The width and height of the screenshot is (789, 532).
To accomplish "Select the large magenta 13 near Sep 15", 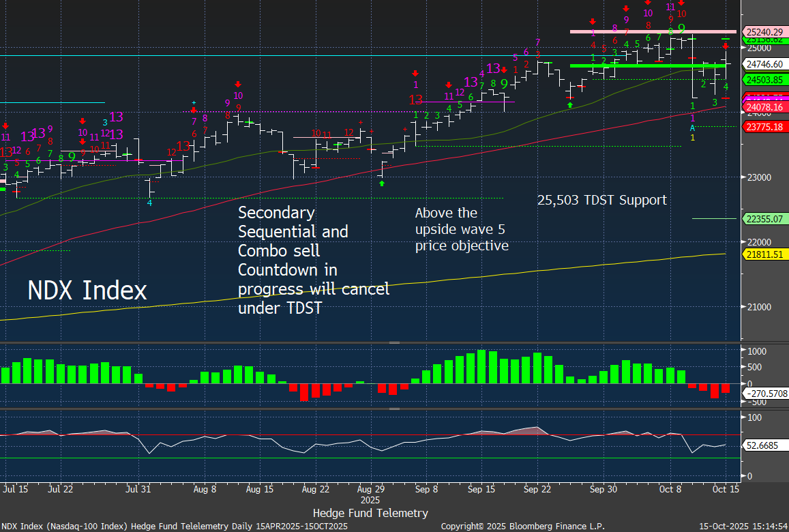I will coord(493,68).
